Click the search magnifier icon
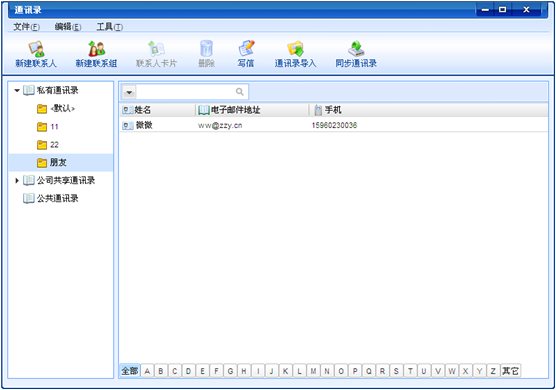Viewport: 556px width, 390px height. 240,92
